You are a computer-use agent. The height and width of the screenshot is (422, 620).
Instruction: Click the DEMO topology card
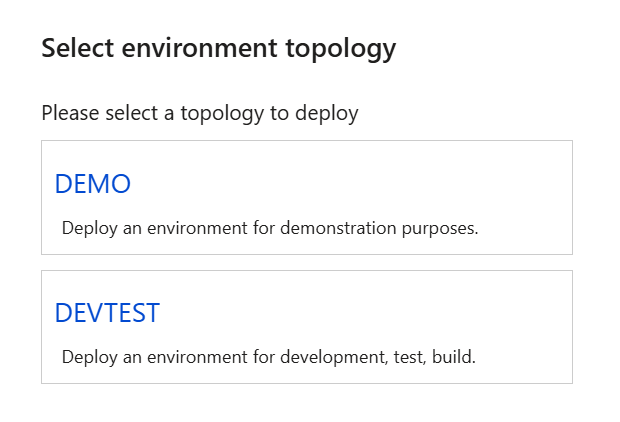pyautogui.click(x=307, y=197)
